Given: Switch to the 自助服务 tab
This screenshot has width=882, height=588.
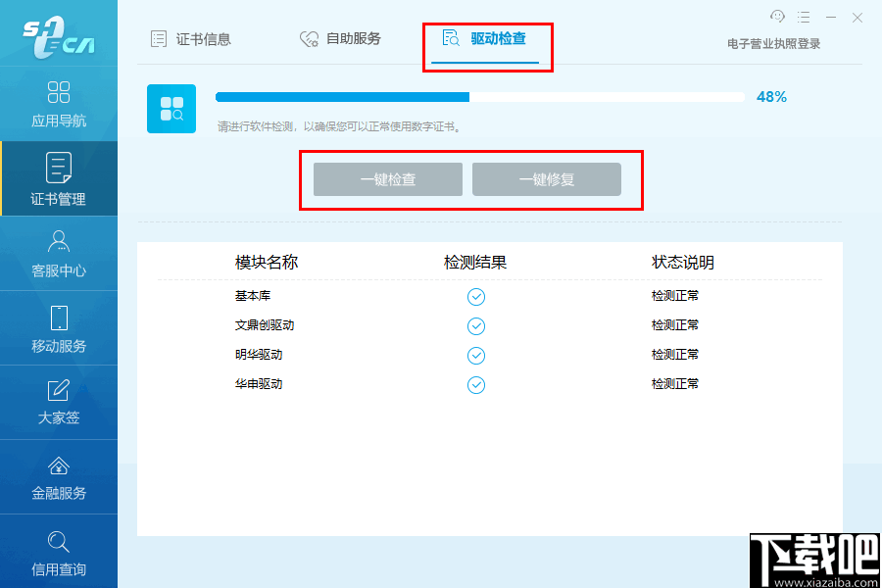Looking at the screenshot, I should (x=340, y=39).
